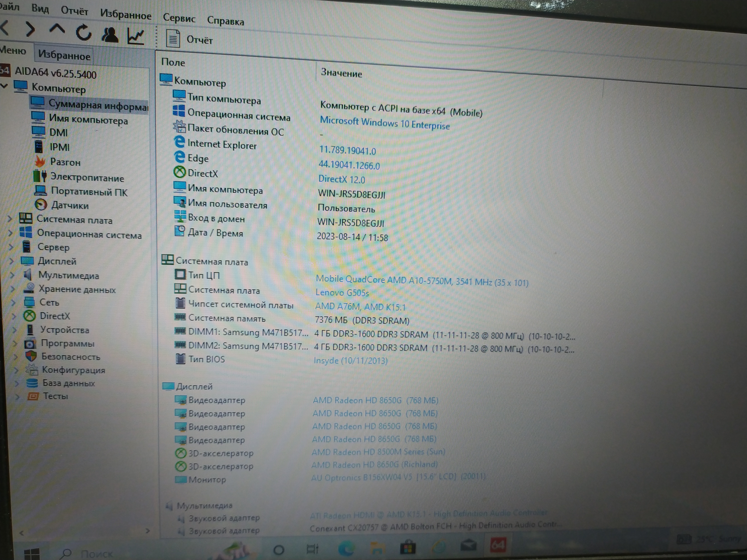
Task: Open the Windows Start button
Action: [32, 554]
